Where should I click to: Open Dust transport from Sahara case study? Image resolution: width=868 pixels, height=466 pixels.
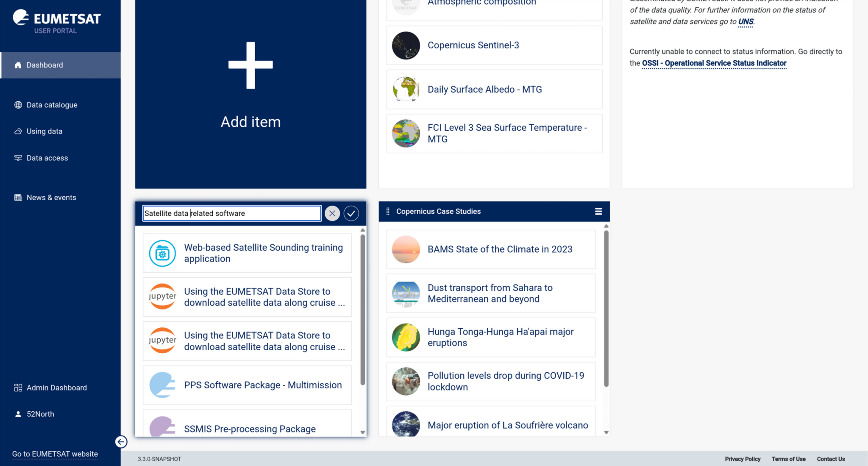tap(491, 293)
